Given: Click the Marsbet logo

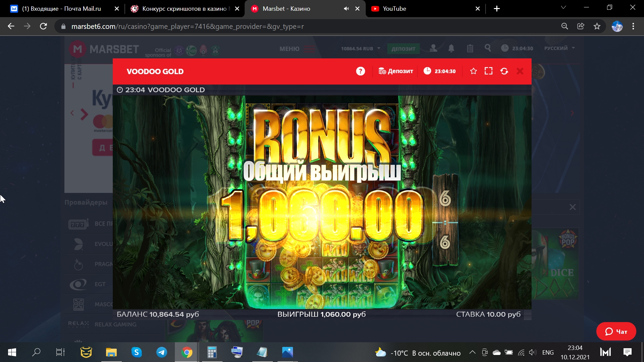Looking at the screenshot, I should pos(104,49).
